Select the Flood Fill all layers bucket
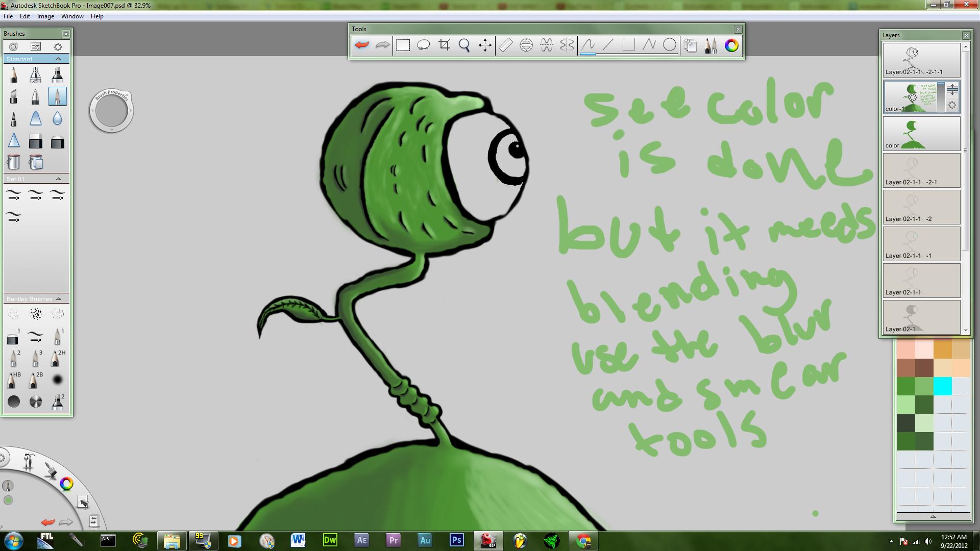 [x=35, y=162]
